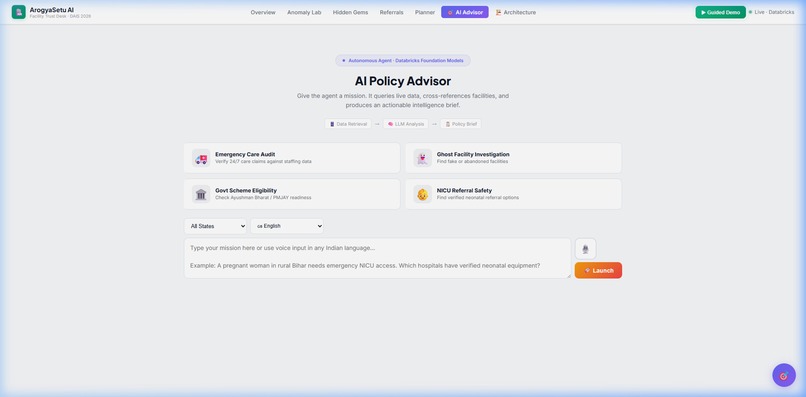
Task: Click the LLM Analysis step chip
Action: [x=406, y=124]
